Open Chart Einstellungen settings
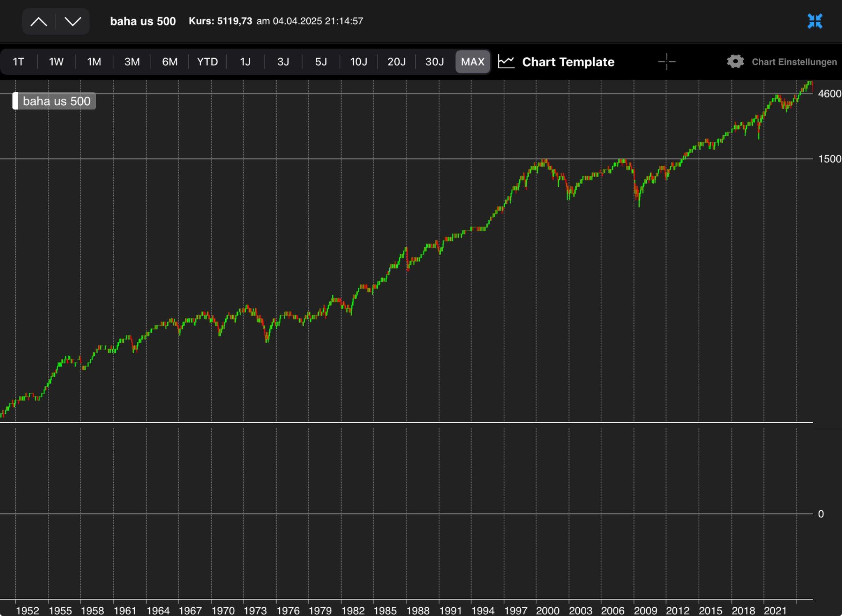Screen dimensions: 842x616 tap(794, 62)
